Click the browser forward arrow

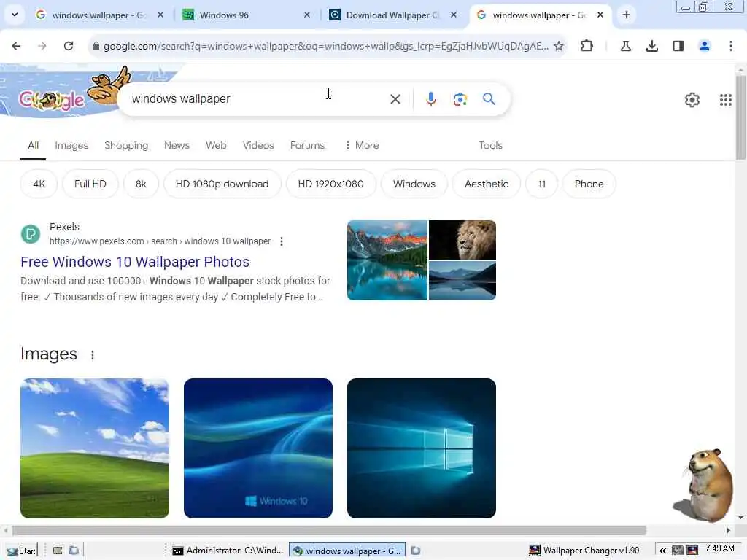[x=42, y=46]
